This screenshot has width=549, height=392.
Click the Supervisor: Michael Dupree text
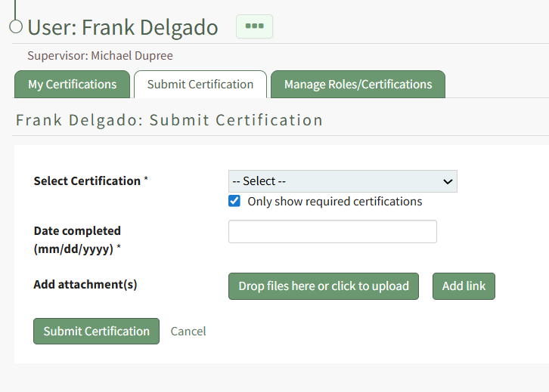coord(100,56)
